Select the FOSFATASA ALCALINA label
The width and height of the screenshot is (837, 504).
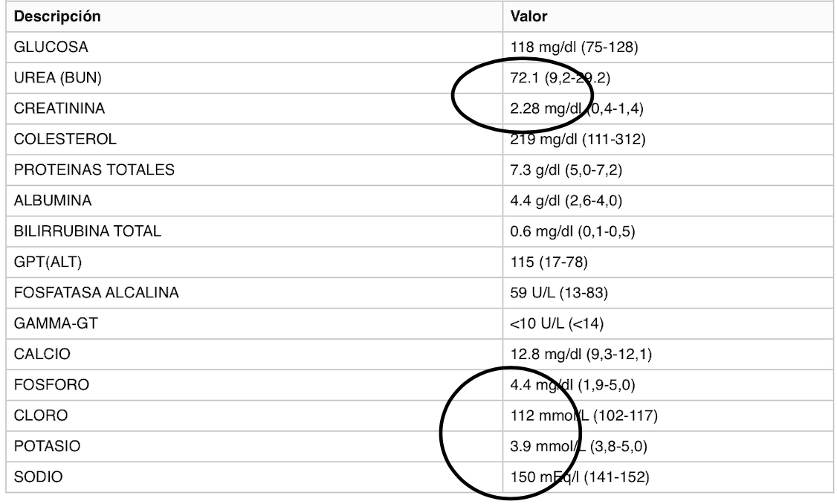(96, 293)
